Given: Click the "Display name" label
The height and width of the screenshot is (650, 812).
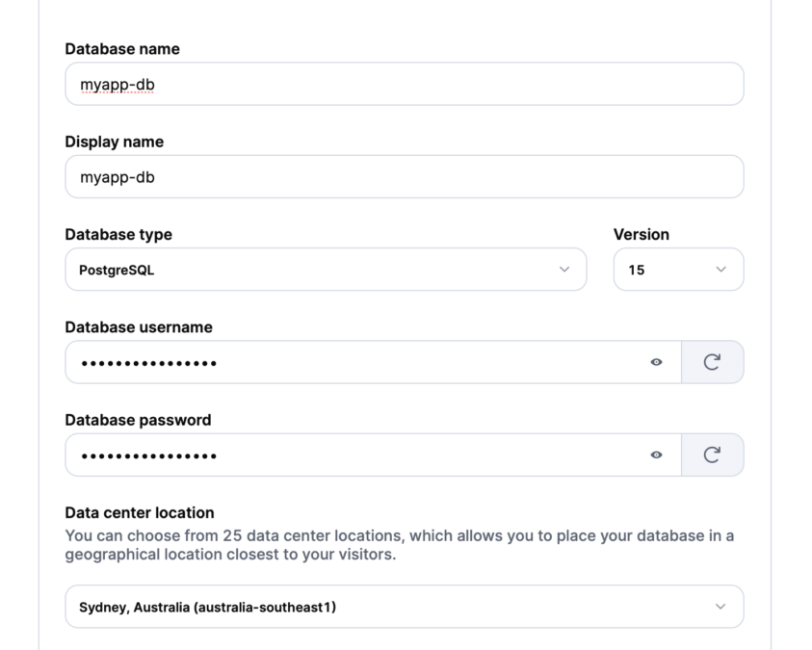Looking at the screenshot, I should [115, 142].
